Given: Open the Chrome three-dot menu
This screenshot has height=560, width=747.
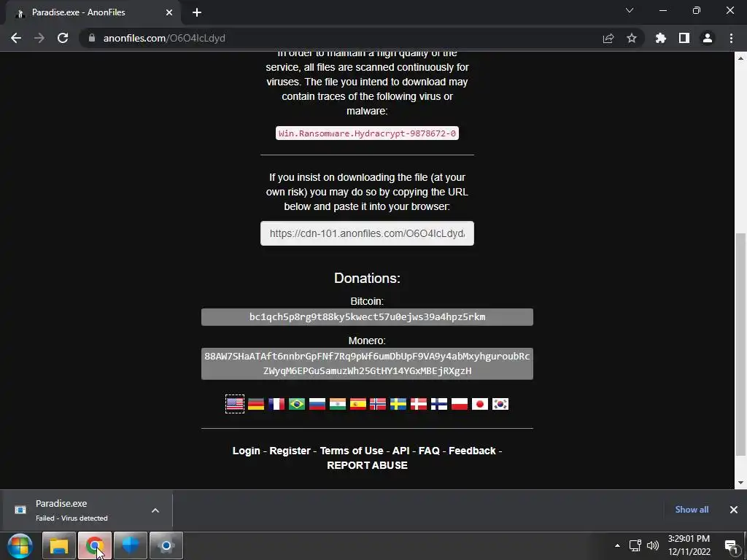Looking at the screenshot, I should pos(731,38).
